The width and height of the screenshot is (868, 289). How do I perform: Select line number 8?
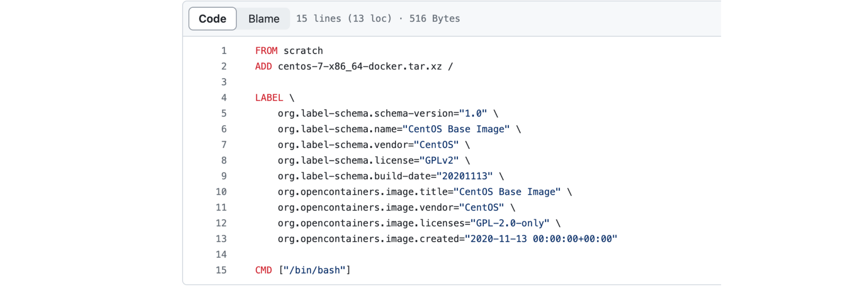coord(224,160)
